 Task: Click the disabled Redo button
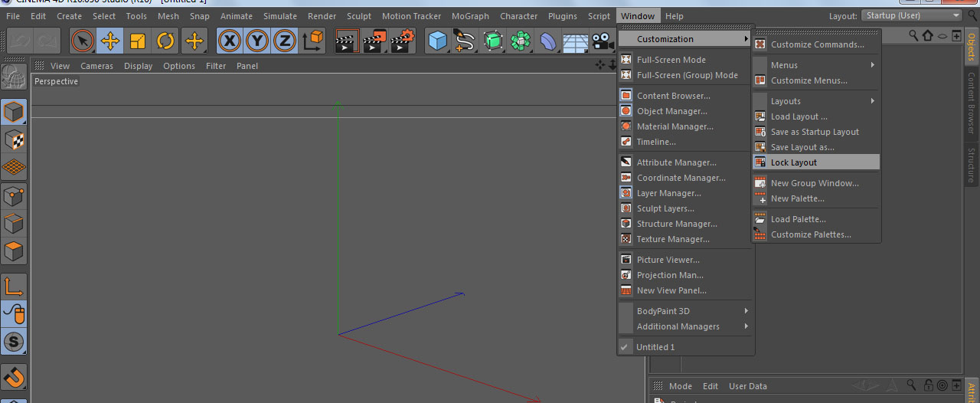pyautogui.click(x=47, y=41)
